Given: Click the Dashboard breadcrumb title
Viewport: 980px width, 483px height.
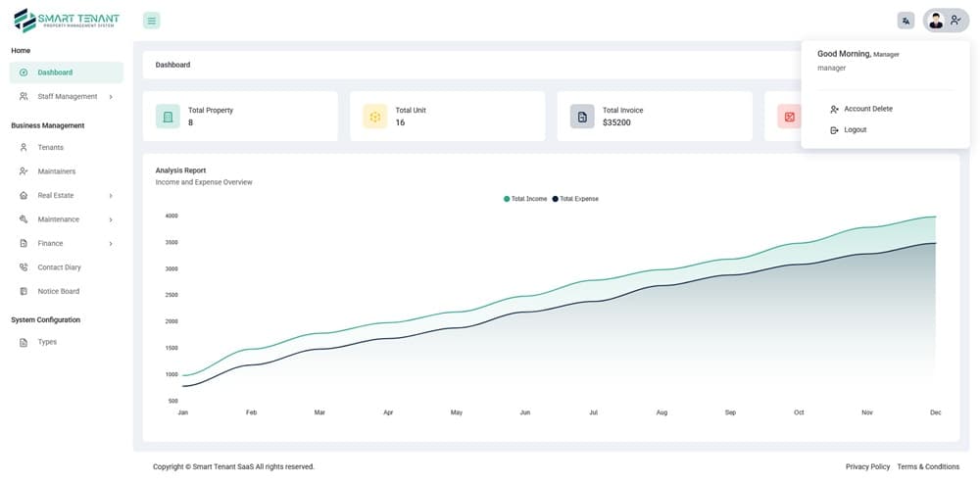Looking at the screenshot, I should click(x=172, y=65).
